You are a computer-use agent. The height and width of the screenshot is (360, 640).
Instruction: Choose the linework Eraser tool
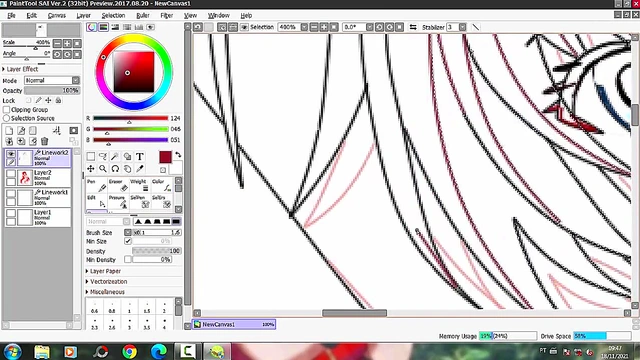[x=119, y=185]
